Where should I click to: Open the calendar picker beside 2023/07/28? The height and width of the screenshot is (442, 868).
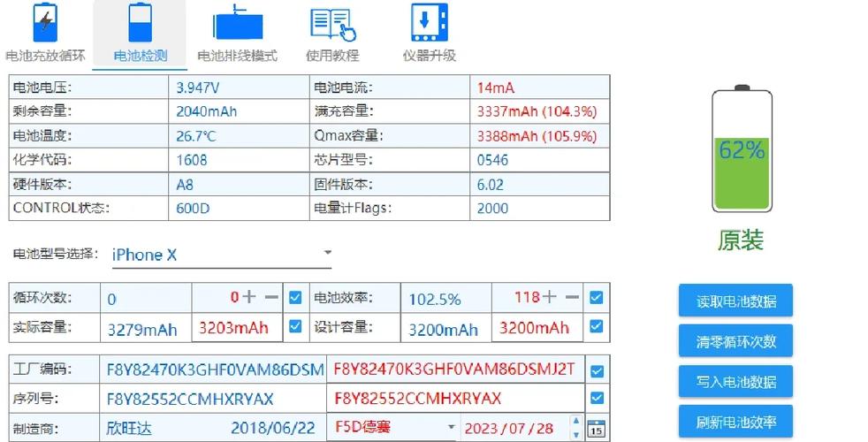(x=596, y=429)
